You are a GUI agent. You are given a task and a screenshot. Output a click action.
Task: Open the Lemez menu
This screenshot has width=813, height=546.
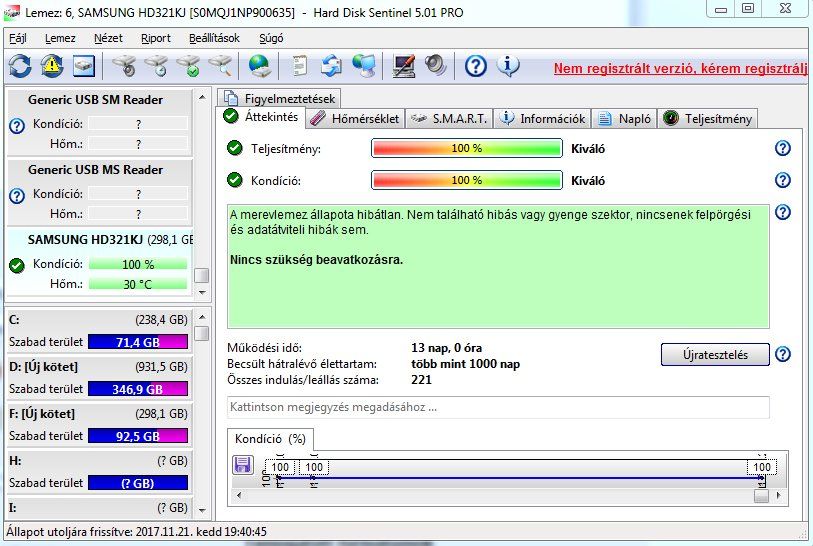[x=60, y=38]
